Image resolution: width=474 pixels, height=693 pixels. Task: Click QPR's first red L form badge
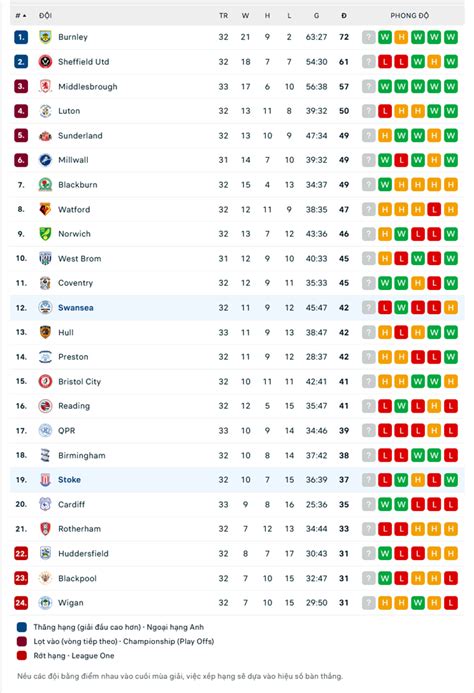click(x=385, y=430)
